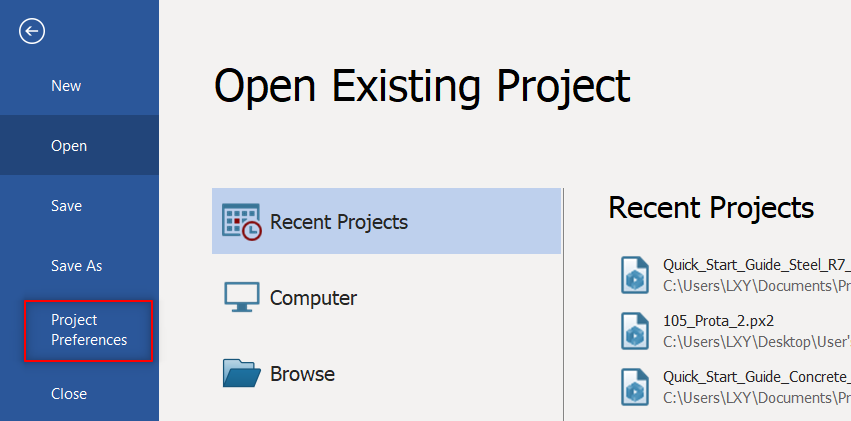The image size is (851, 421).
Task: Click the back arrow icon
Action: click(x=32, y=32)
